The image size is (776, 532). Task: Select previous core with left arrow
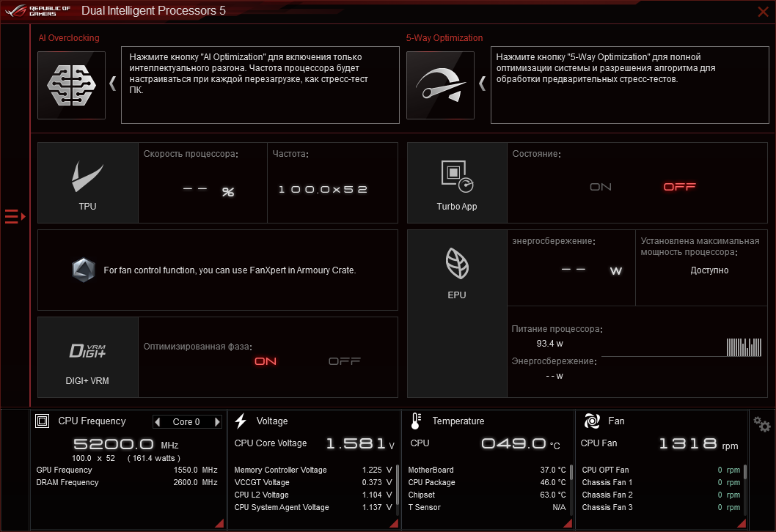[158, 422]
